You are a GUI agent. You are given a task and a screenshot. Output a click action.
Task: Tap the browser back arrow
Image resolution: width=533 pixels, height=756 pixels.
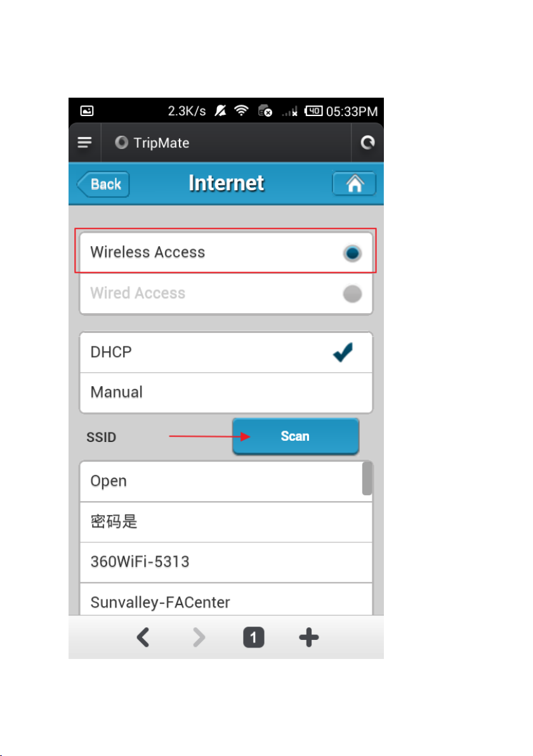point(143,637)
